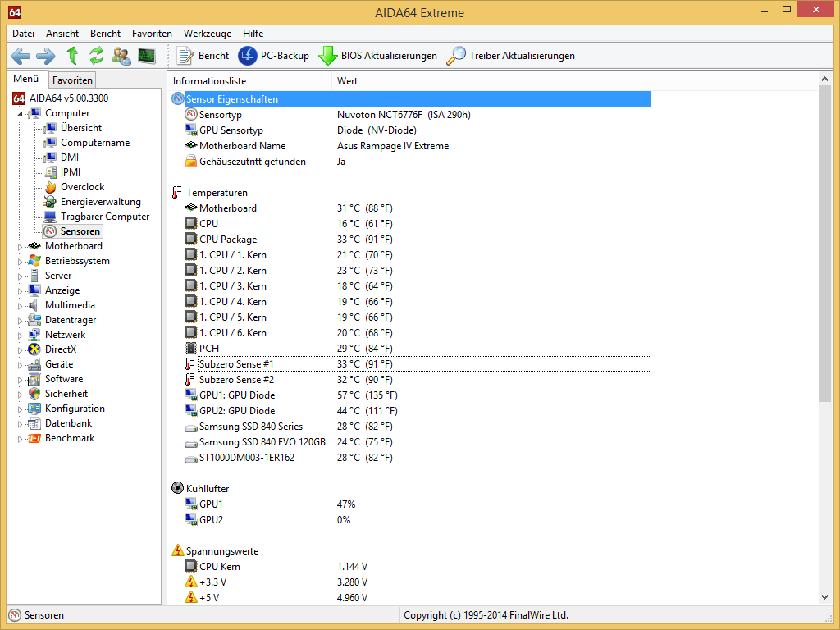Select the CPU Package temperature row
Viewport: 840px width, 630px height.
coord(411,240)
